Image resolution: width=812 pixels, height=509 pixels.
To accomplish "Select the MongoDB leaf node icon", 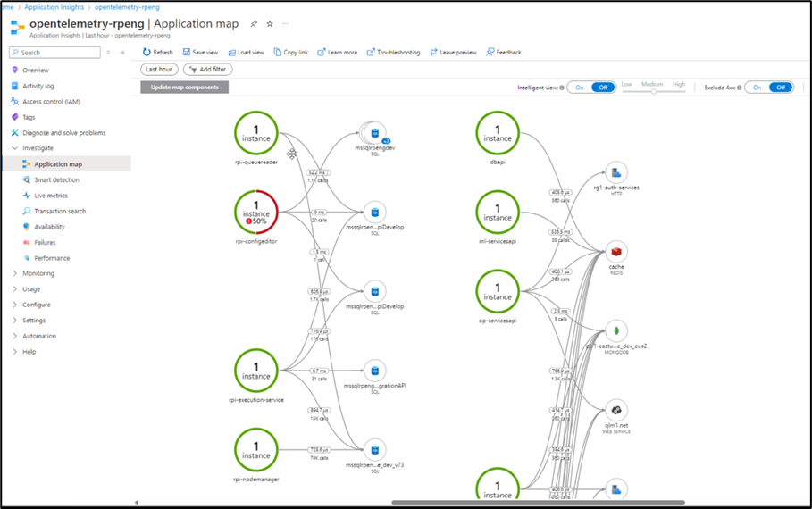I will click(x=616, y=330).
